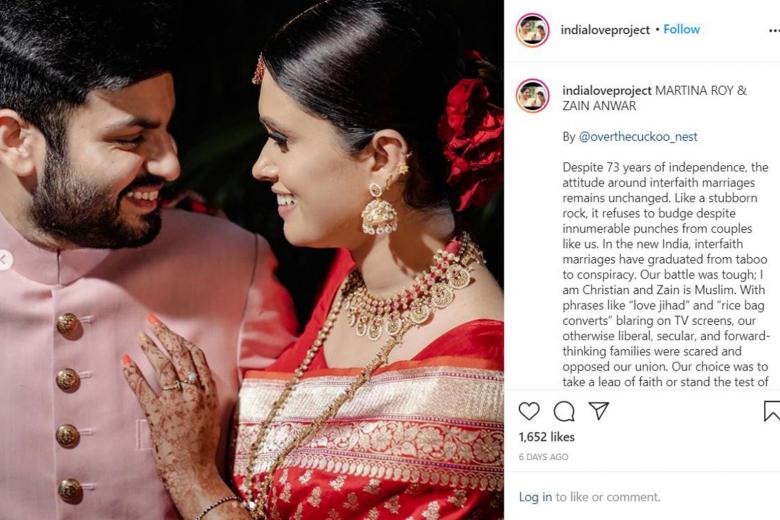Share the post via paper plane icon

[x=599, y=411]
